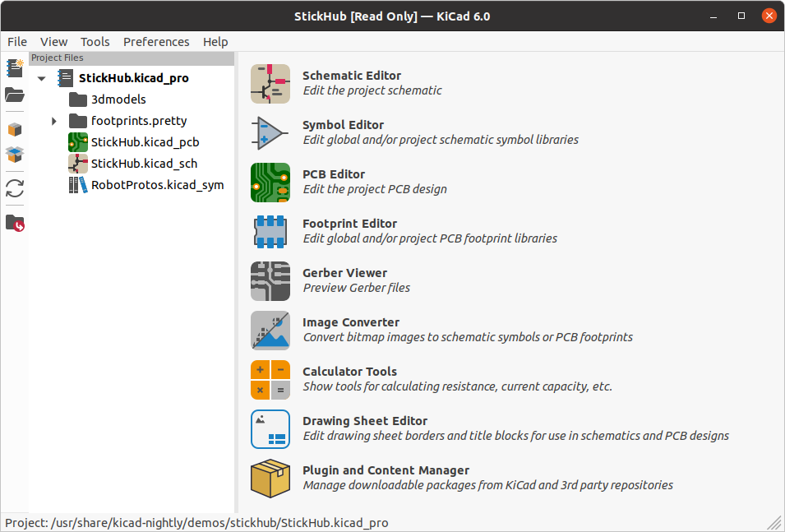
Task: Open the Symbol Editor icon
Action: pos(270,133)
